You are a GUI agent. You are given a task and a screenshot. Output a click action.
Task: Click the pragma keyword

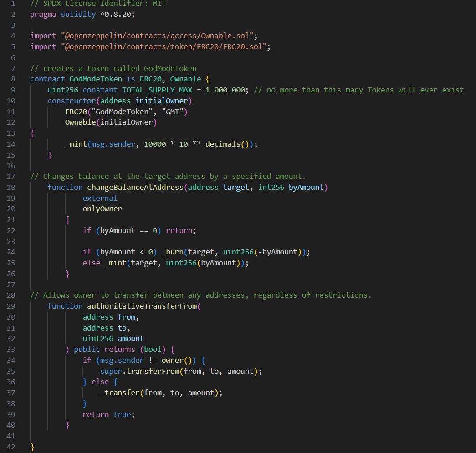(x=44, y=14)
